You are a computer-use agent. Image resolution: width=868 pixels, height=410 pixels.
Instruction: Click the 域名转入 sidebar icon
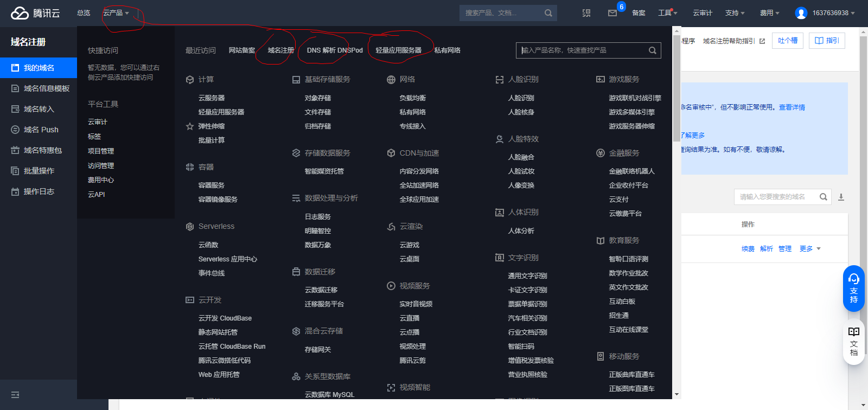(15, 109)
